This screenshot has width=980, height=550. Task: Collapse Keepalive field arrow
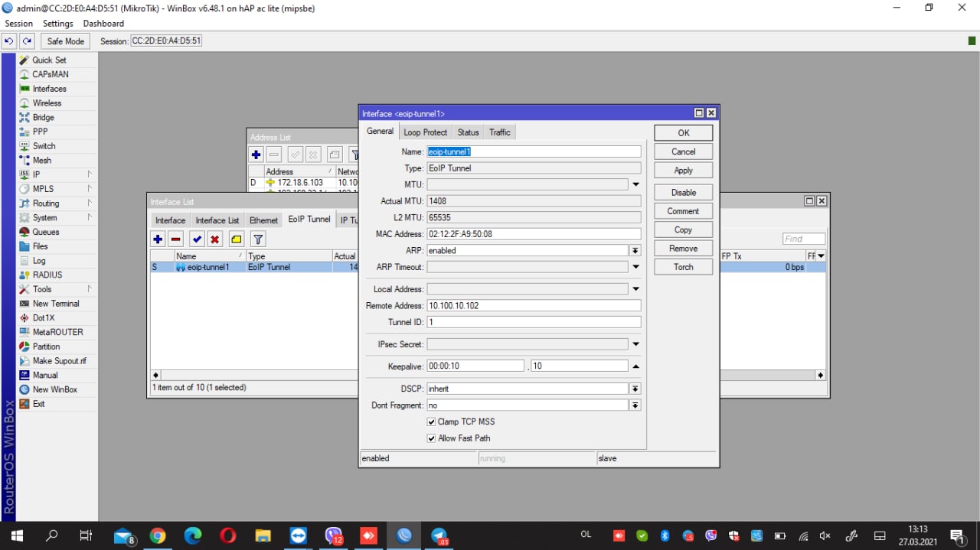[635, 366]
